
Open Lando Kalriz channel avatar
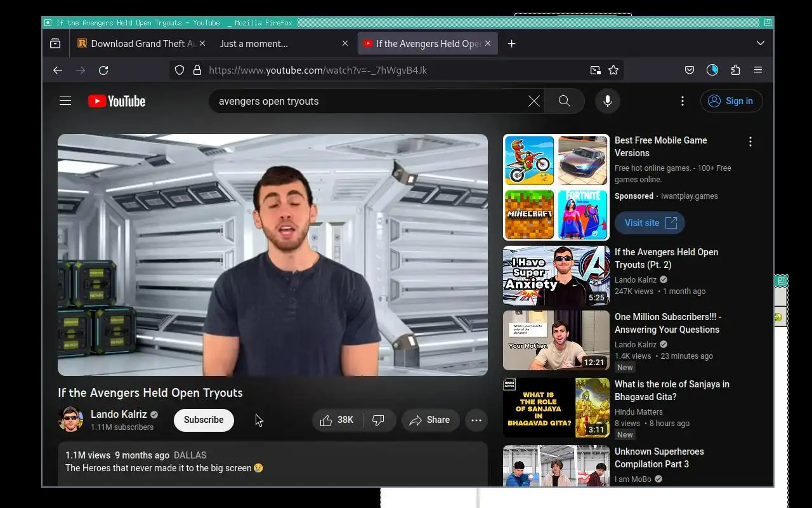pyautogui.click(x=70, y=420)
